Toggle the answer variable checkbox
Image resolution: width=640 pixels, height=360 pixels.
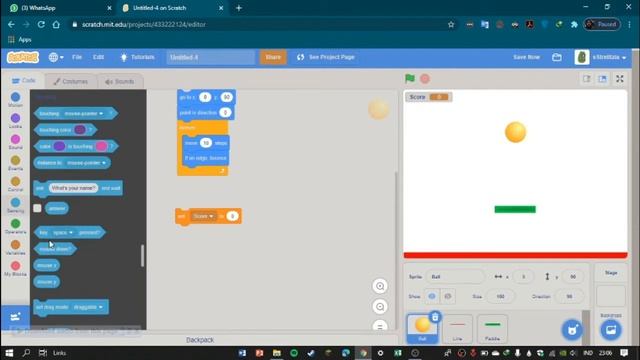pyautogui.click(x=37, y=208)
